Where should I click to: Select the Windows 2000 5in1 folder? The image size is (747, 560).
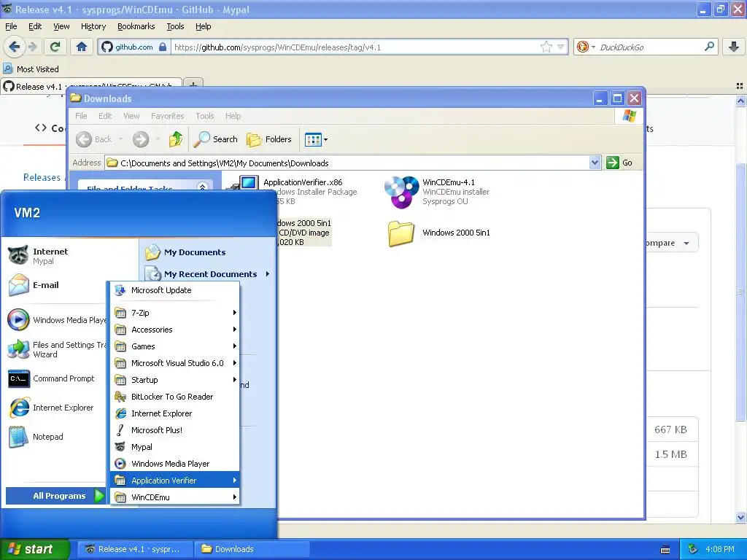[438, 233]
